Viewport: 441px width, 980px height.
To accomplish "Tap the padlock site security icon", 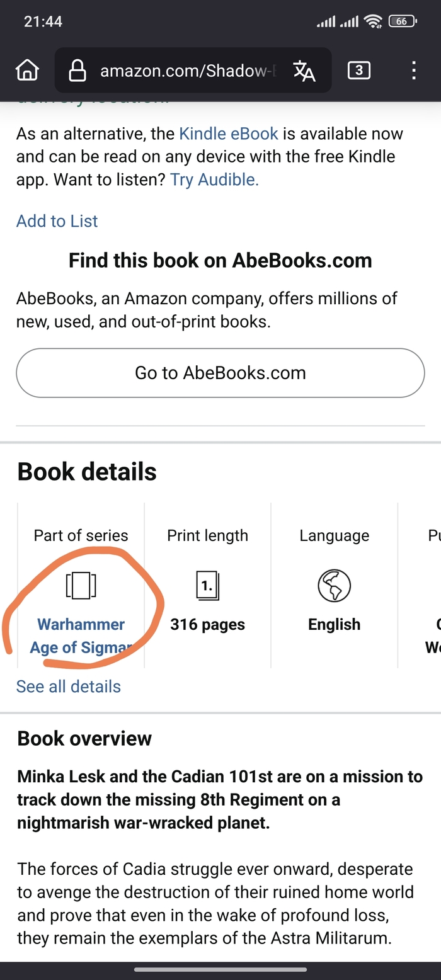I will click(77, 71).
